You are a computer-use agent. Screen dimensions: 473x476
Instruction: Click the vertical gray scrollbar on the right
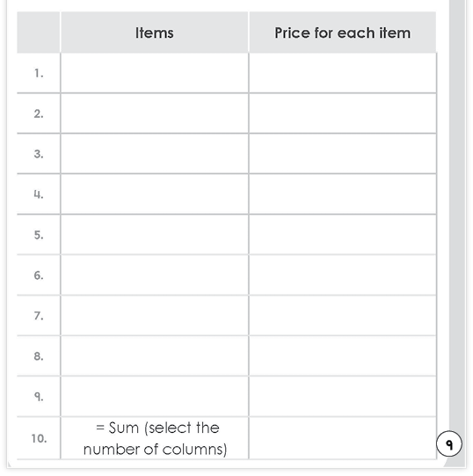click(457, 213)
